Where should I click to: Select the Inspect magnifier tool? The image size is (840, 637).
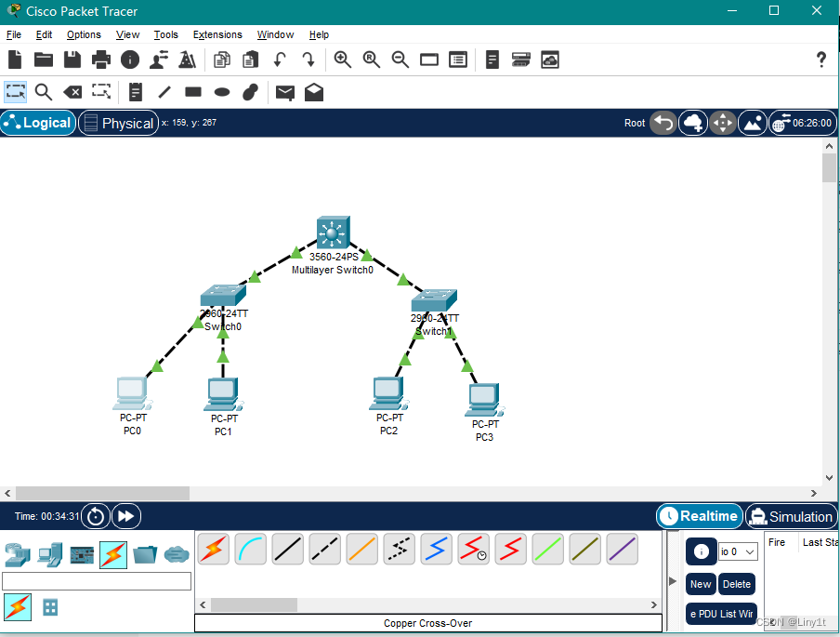pyautogui.click(x=44, y=92)
